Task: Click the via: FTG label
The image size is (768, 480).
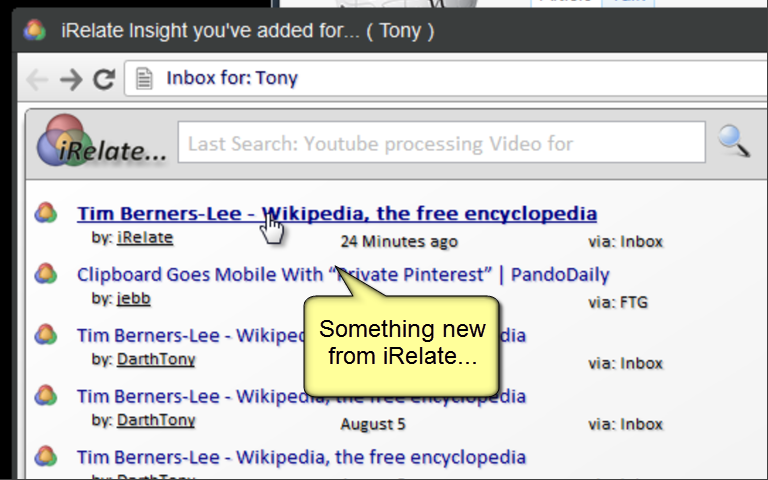Action: (618, 302)
